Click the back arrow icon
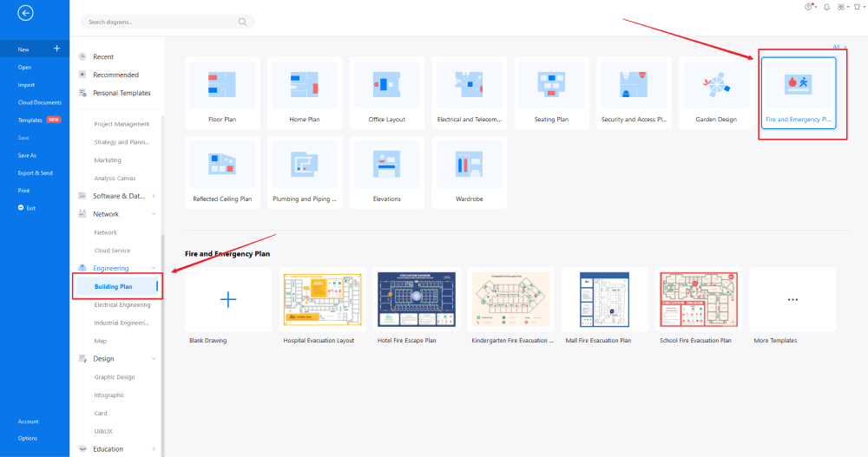 pos(25,13)
